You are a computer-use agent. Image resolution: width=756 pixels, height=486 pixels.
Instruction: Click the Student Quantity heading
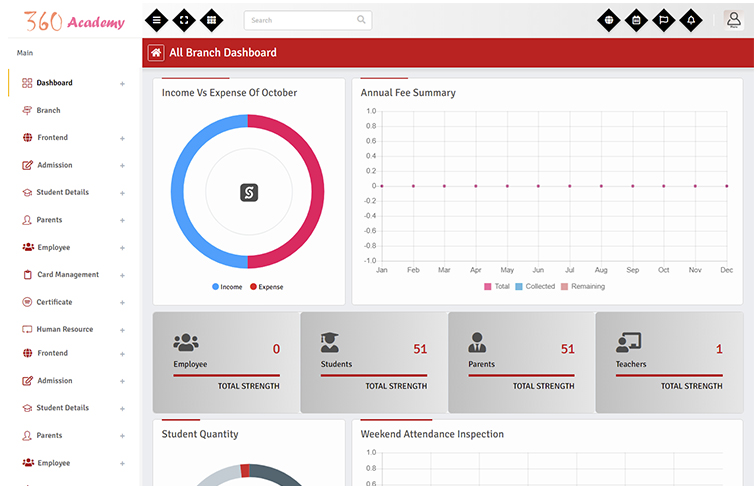pyautogui.click(x=200, y=434)
